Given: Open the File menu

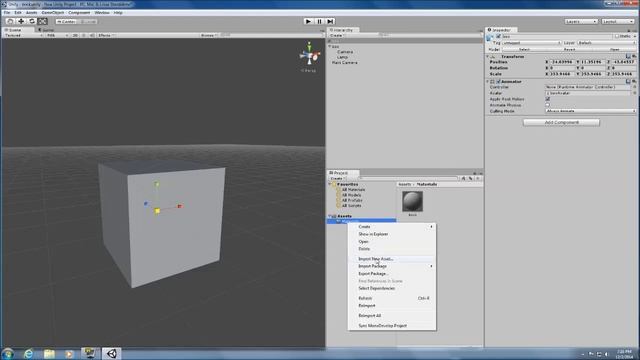Looking at the screenshot, I should pyautogui.click(x=7, y=13).
